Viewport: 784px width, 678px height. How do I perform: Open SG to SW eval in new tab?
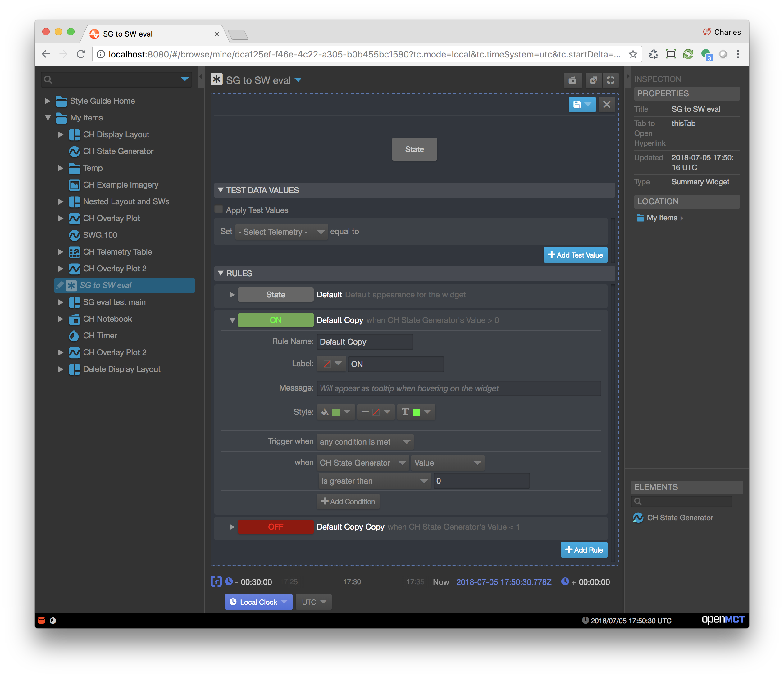594,80
